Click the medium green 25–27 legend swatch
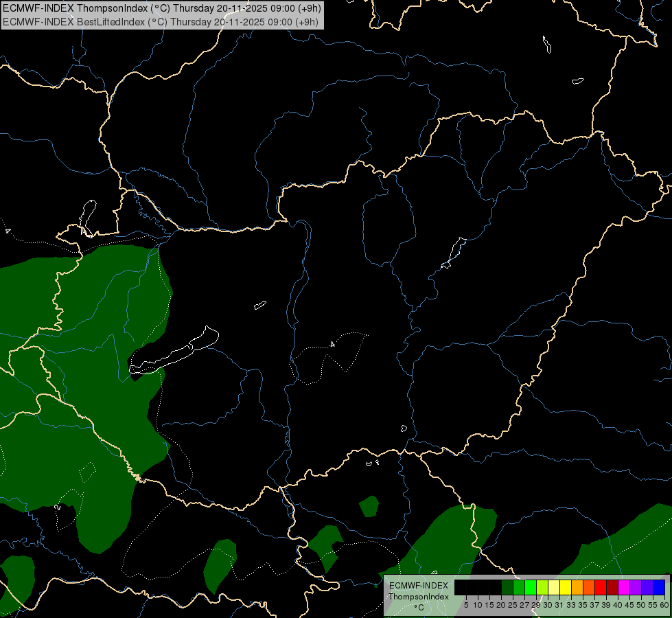The image size is (672, 618). point(519,587)
